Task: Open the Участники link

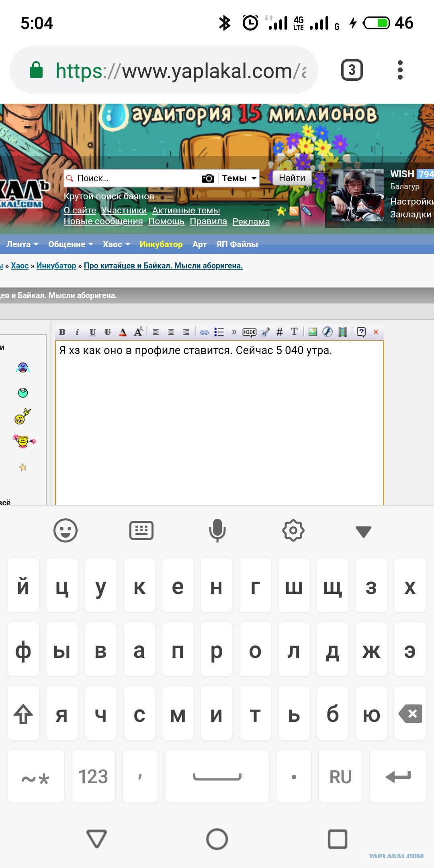Action: [x=124, y=210]
